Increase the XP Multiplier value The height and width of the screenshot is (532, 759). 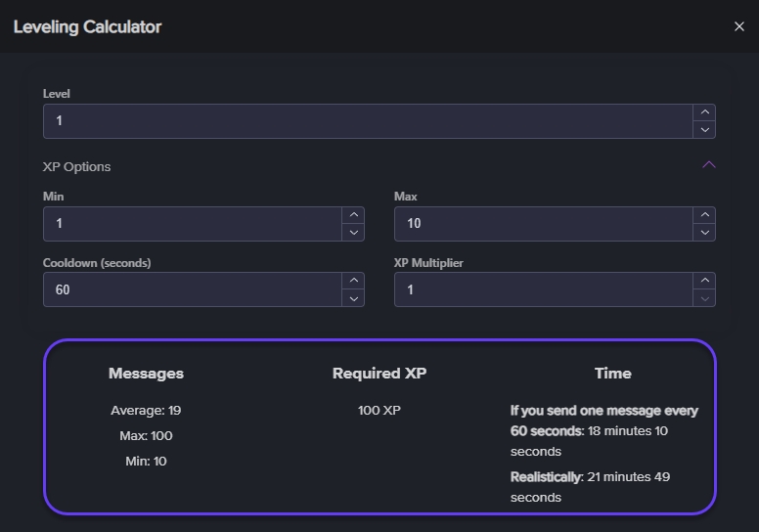(704, 281)
